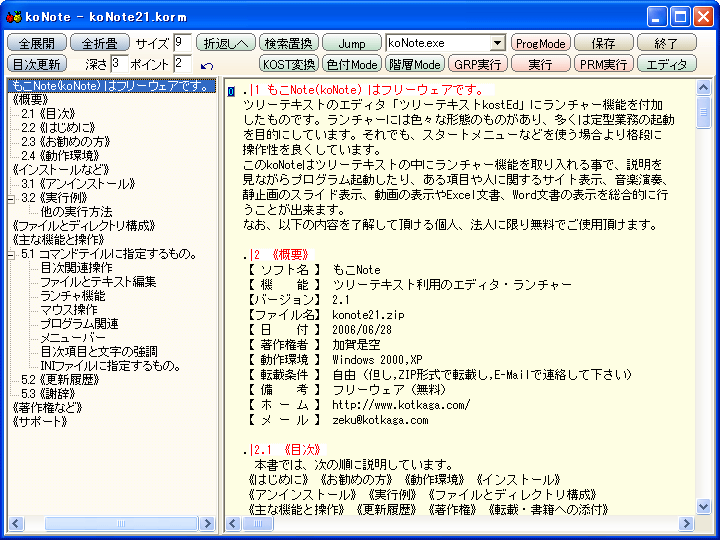Click the editor horizontal scrollbar thumb
The height and width of the screenshot is (540, 720).
click(x=258, y=523)
